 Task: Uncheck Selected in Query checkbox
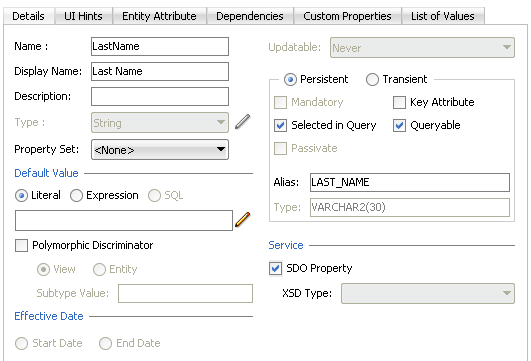tap(280, 125)
